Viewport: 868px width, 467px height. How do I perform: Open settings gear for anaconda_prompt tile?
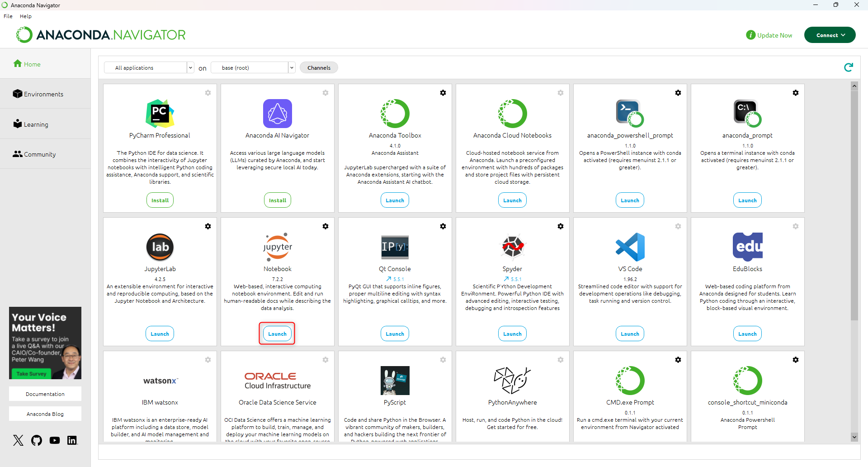tap(796, 93)
